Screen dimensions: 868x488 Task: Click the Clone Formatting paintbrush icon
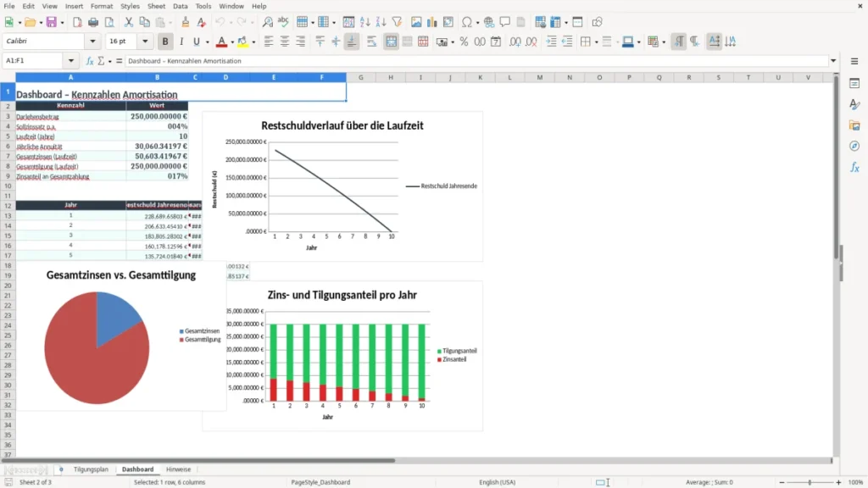point(186,22)
